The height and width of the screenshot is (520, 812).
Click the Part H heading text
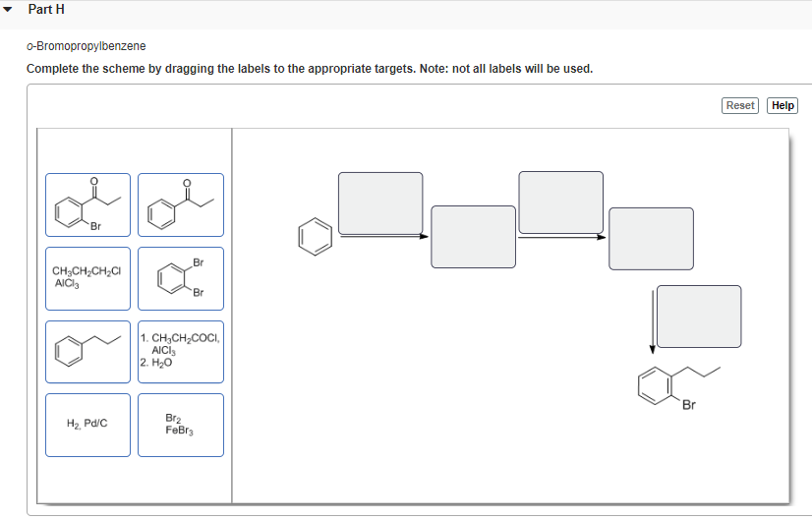[x=46, y=9]
